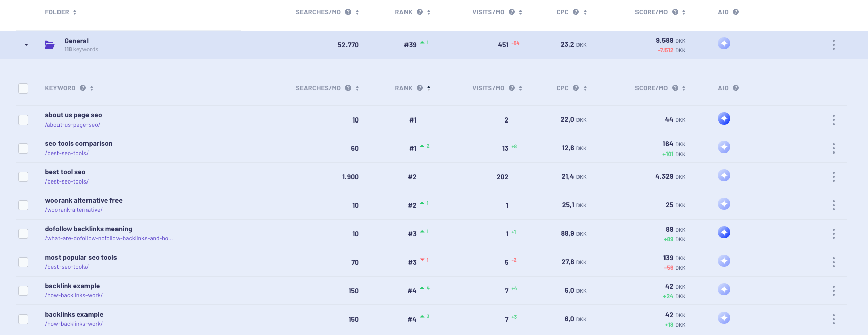The width and height of the screenshot is (868, 335).
Task: Open more options for backlink example
Action: click(x=833, y=291)
